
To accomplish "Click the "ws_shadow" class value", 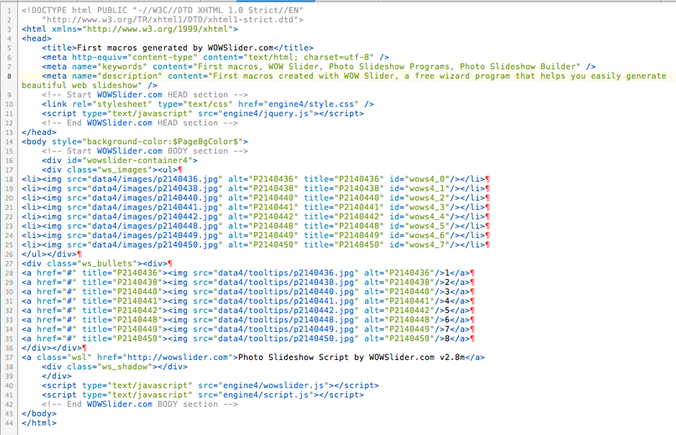I will (x=125, y=367).
